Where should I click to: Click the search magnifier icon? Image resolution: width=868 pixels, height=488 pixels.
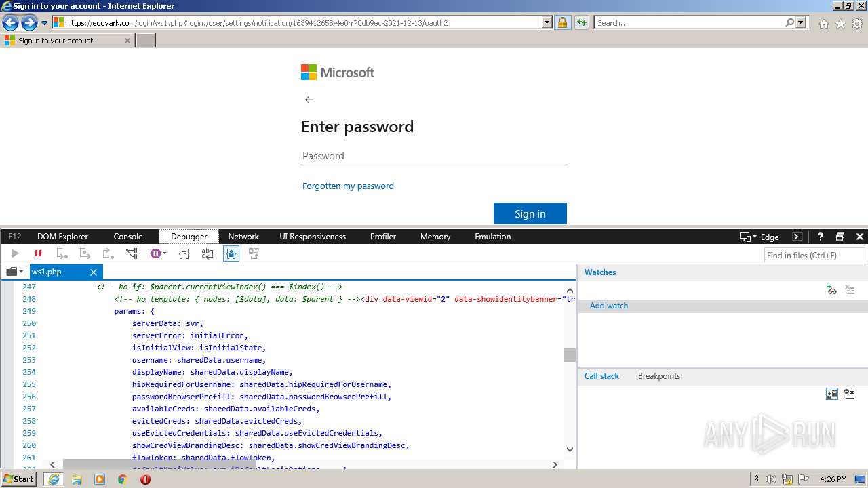click(x=789, y=22)
